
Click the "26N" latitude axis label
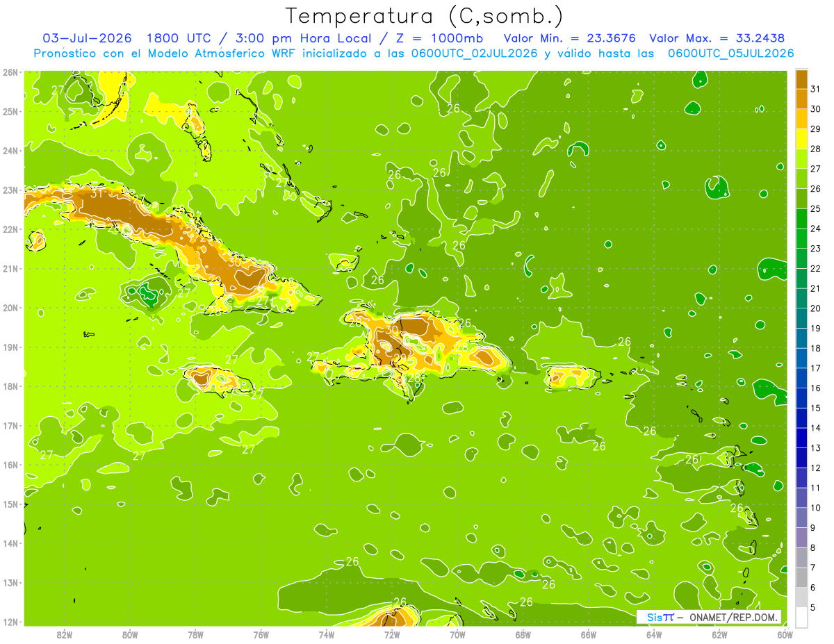click(x=10, y=72)
